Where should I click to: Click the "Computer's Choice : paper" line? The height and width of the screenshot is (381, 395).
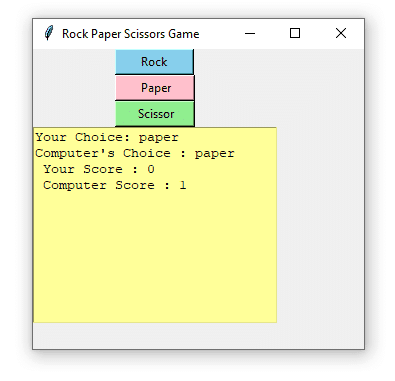coord(135,153)
